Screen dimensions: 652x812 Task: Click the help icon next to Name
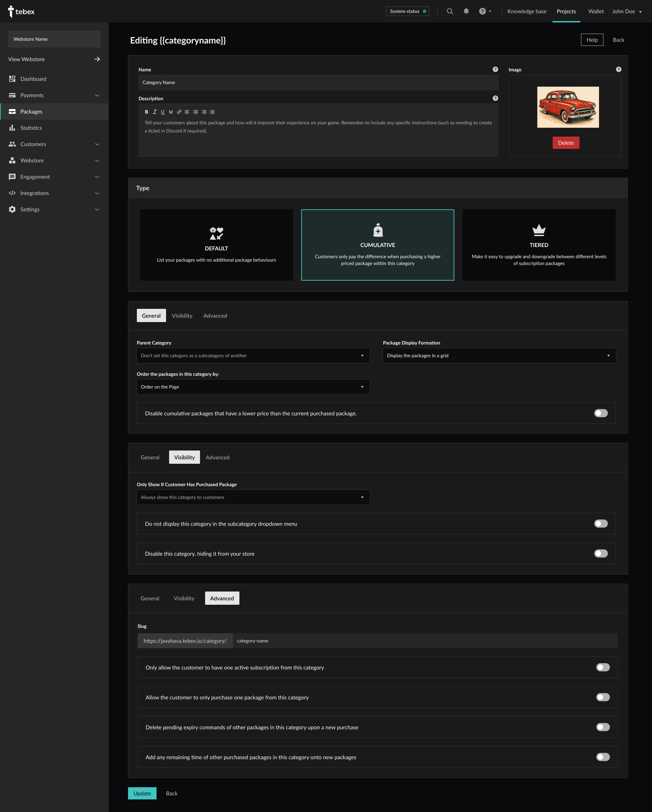pos(495,69)
